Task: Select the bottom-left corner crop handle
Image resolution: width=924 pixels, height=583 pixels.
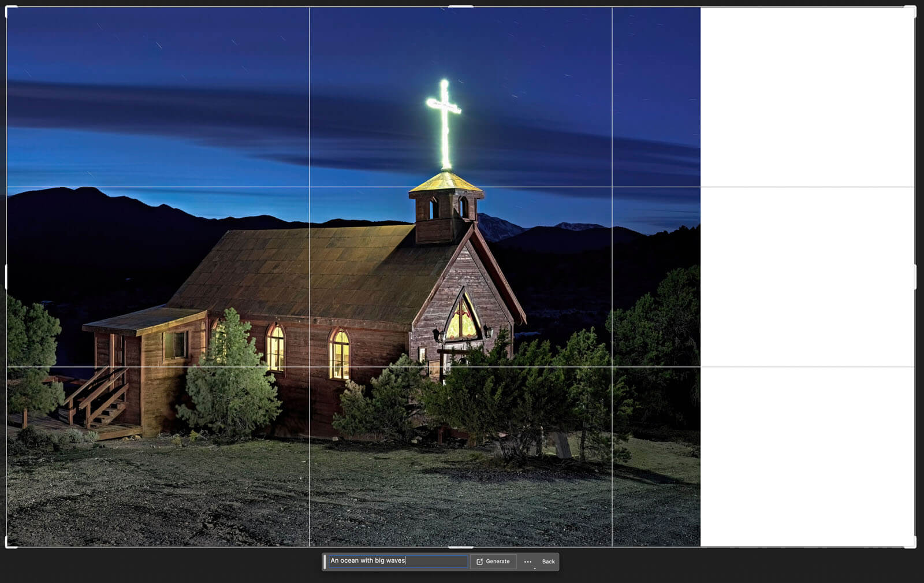Action: 8,544
